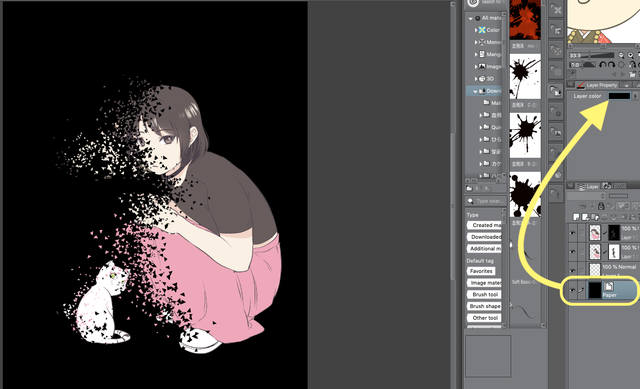The width and height of the screenshot is (640, 389).
Task: Collapse the Download folder arrow
Action: pos(475,91)
